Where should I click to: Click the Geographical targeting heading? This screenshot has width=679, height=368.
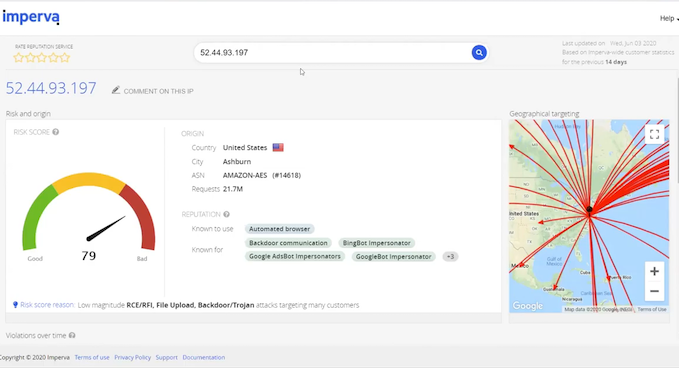(x=544, y=114)
